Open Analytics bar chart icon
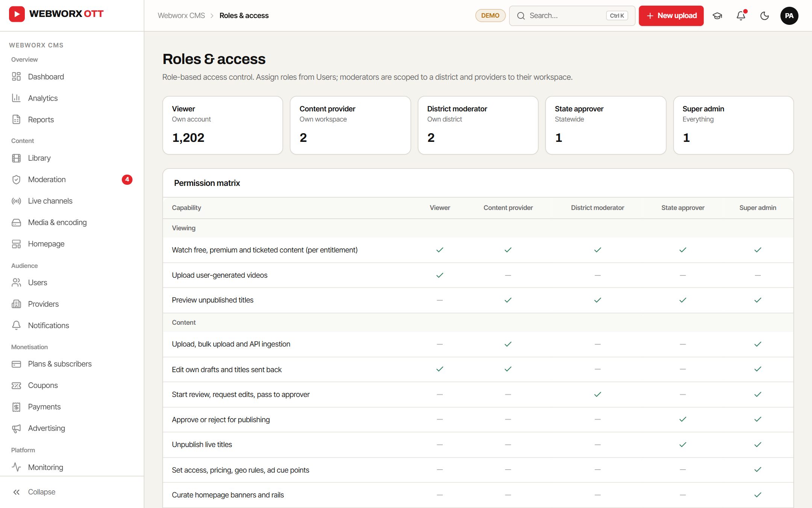 [x=16, y=98]
